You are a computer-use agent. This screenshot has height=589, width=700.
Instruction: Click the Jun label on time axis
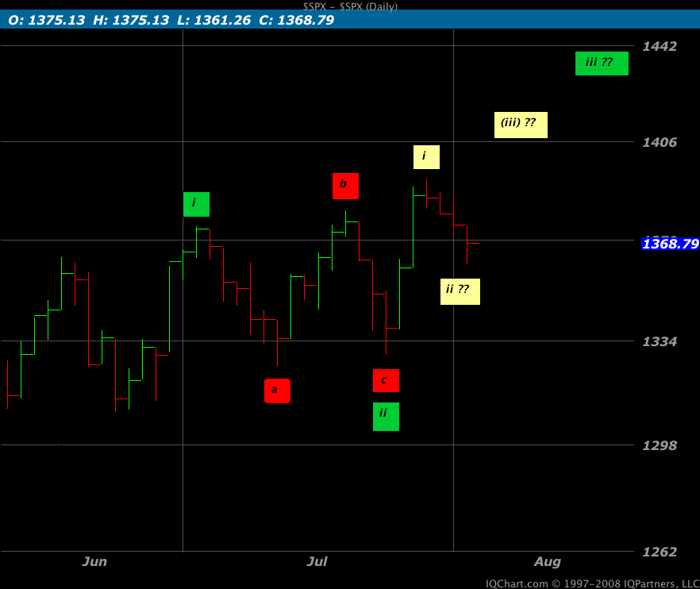click(94, 561)
